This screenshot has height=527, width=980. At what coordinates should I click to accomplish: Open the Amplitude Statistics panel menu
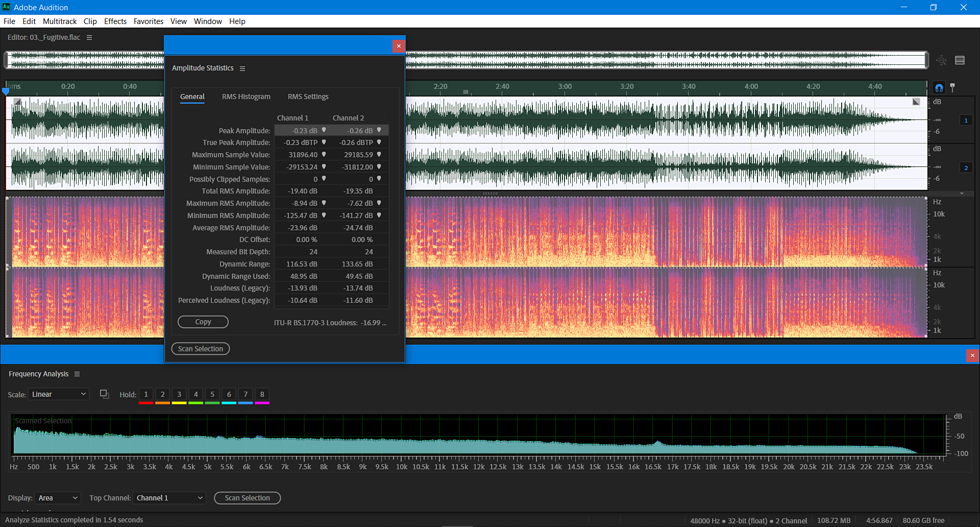(242, 68)
